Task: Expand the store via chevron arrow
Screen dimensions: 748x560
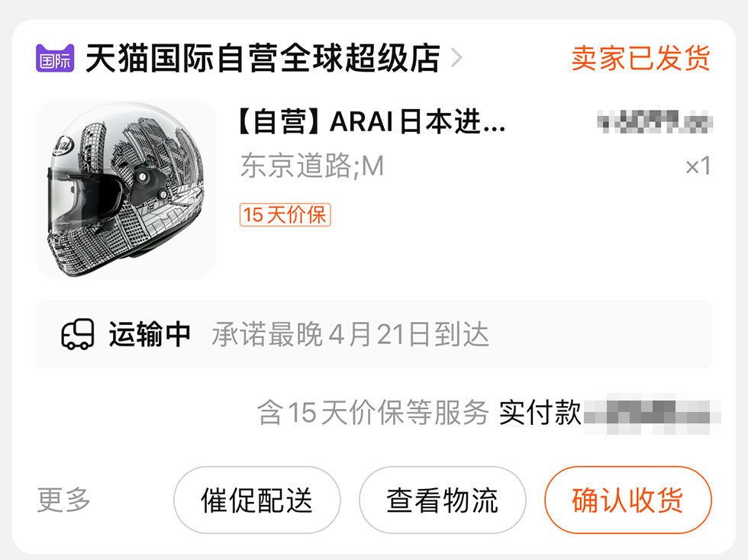Action: click(456, 58)
